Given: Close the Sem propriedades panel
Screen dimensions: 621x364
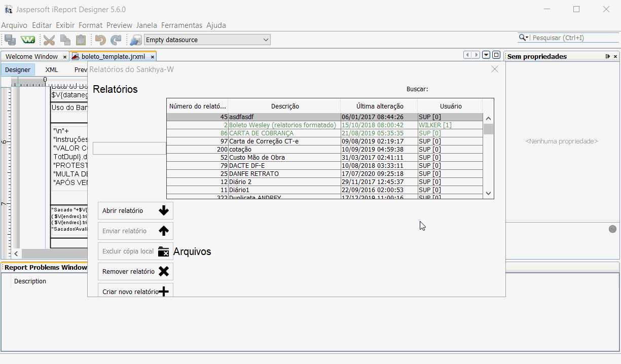Looking at the screenshot, I should [x=615, y=56].
